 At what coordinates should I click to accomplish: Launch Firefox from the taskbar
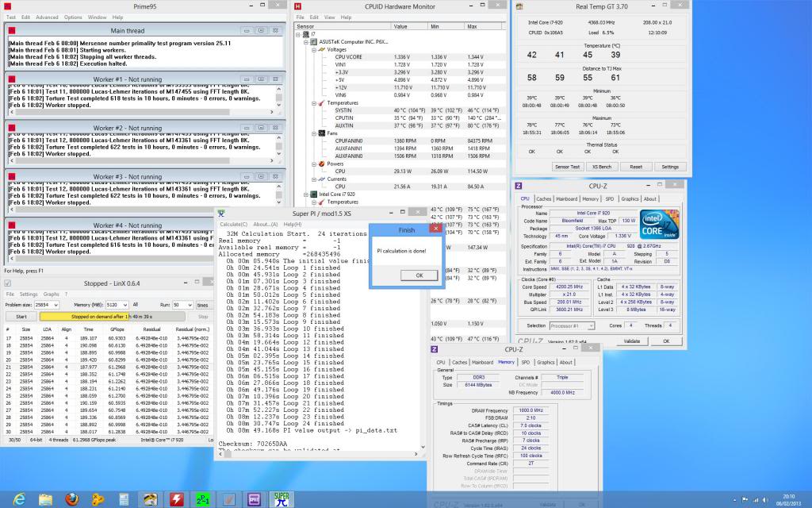[72, 499]
